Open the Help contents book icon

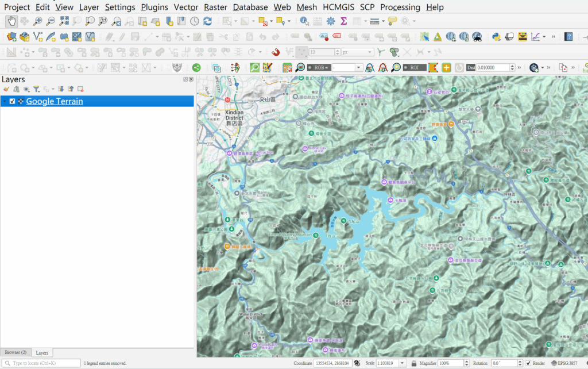pos(568,36)
